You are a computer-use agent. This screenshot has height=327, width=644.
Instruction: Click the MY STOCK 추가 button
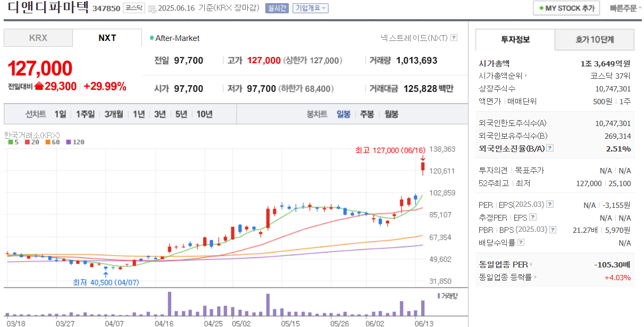[x=566, y=8]
